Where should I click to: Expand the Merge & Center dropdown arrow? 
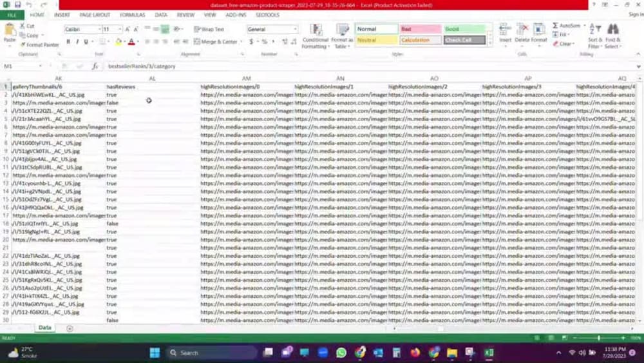coord(241,41)
